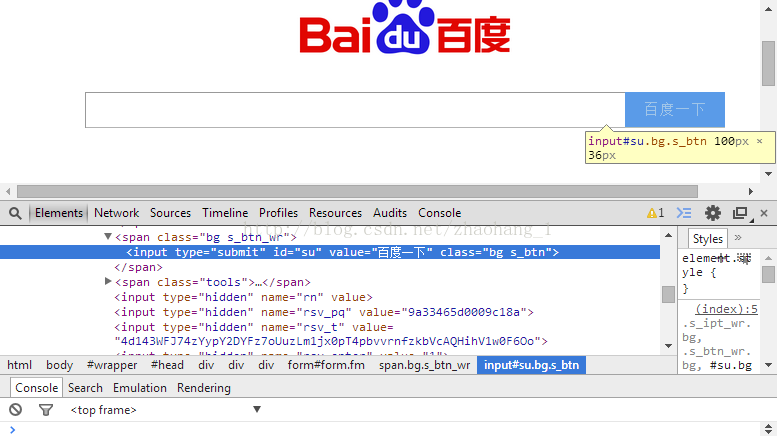Click the inspect element magnifier icon

click(x=15, y=213)
